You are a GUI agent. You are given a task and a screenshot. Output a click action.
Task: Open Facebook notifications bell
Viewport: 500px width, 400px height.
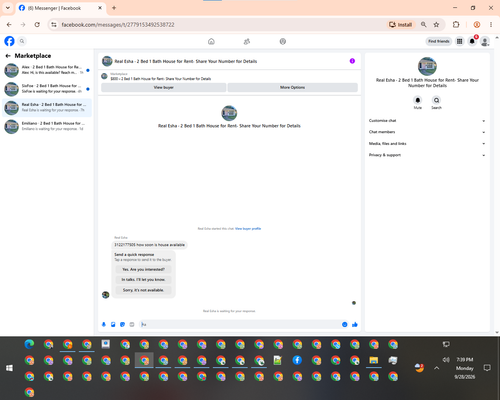coord(472,41)
